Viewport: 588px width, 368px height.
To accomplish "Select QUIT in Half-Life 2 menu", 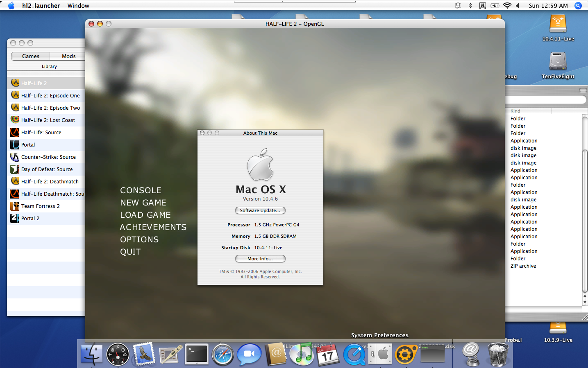I will click(x=130, y=252).
